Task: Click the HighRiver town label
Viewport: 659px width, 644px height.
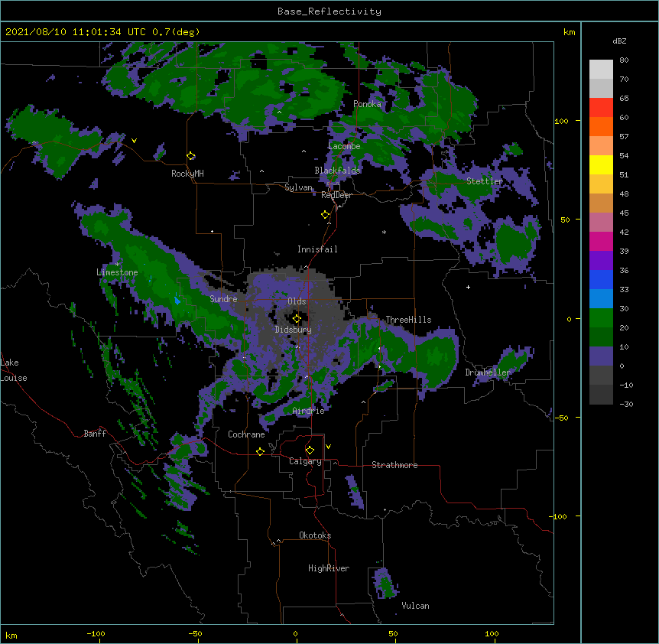Action: pyautogui.click(x=329, y=568)
